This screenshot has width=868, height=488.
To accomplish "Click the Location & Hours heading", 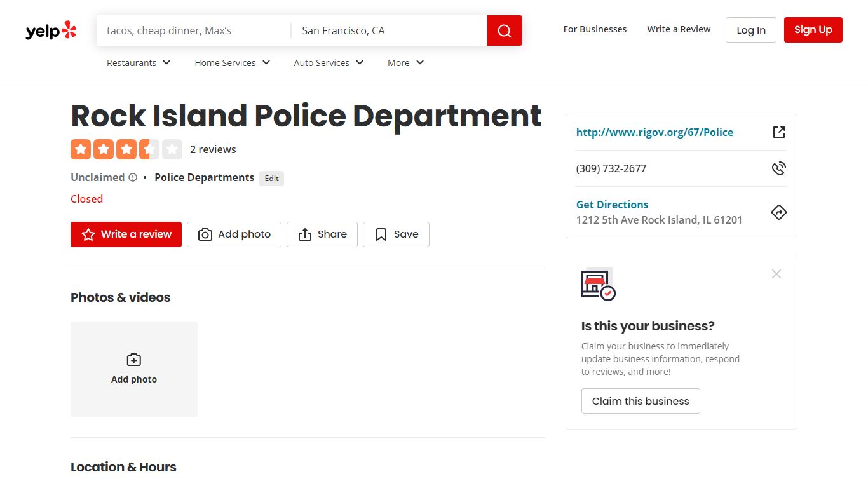I will pyautogui.click(x=123, y=467).
